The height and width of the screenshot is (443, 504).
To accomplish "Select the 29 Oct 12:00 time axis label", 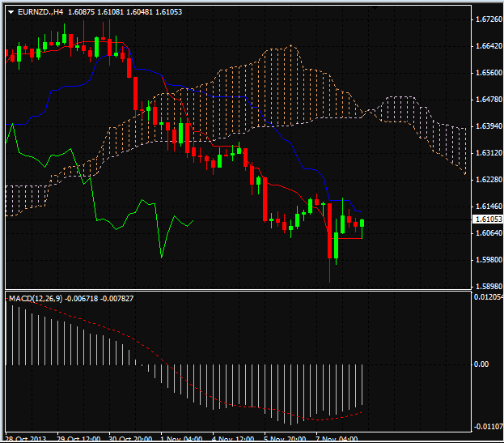I will (x=78, y=440).
